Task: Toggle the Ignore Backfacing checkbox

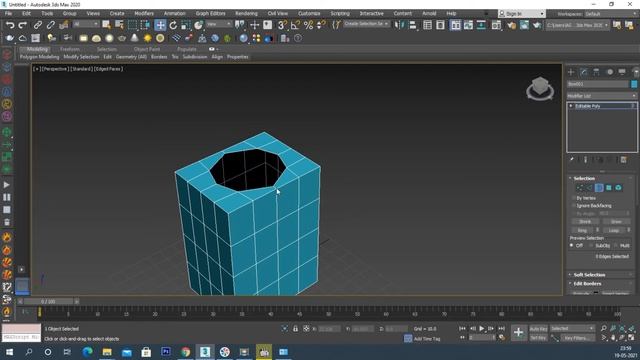Action: (573, 206)
